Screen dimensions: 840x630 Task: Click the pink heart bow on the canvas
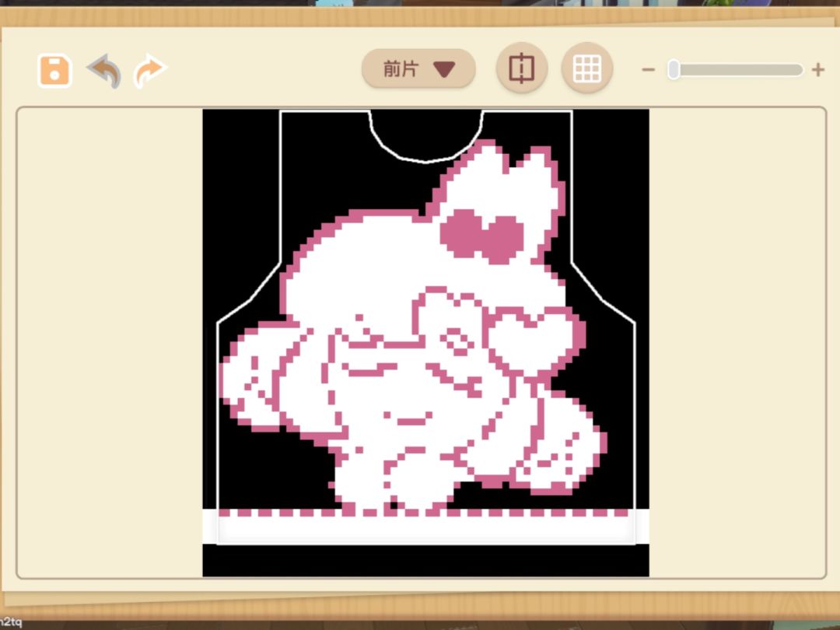click(481, 236)
